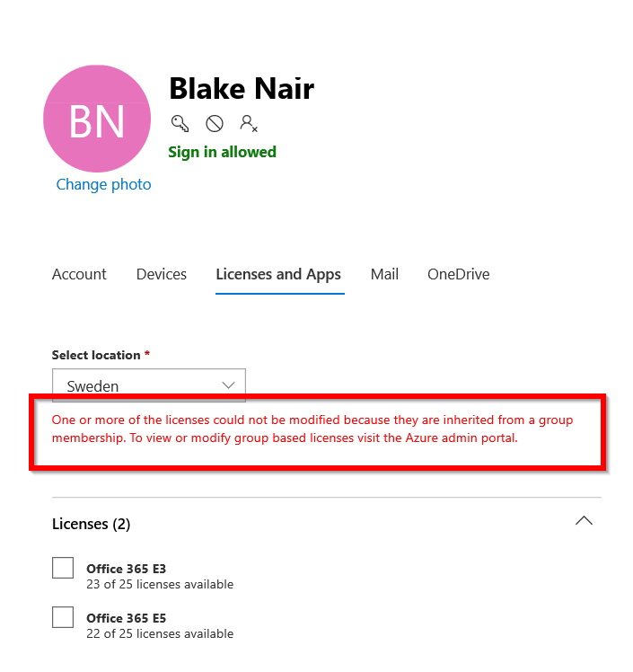The width and height of the screenshot is (633, 672).
Task: Click the Select location field label
Action: pos(96,355)
